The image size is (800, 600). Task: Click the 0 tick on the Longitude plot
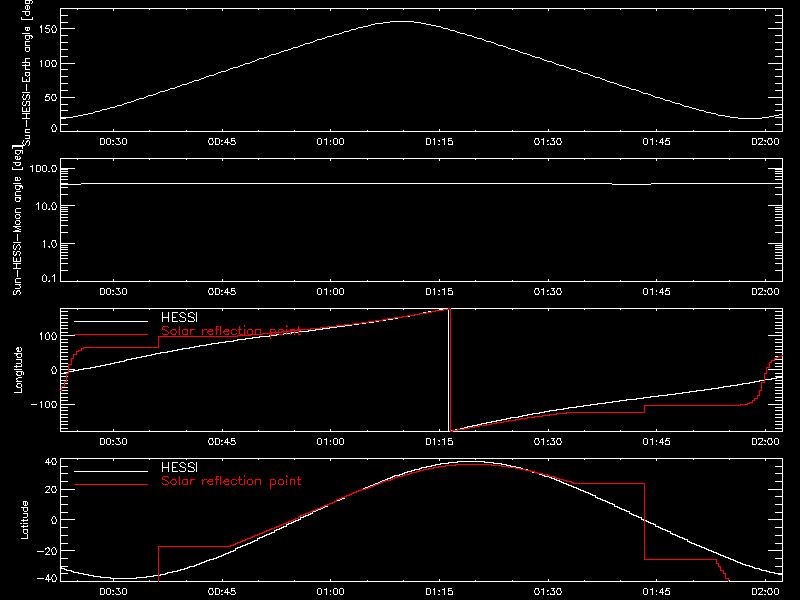click(x=54, y=370)
